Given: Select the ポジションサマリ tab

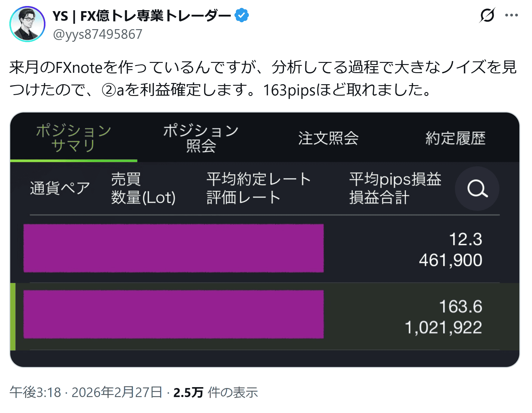Looking at the screenshot, I should (x=73, y=138).
